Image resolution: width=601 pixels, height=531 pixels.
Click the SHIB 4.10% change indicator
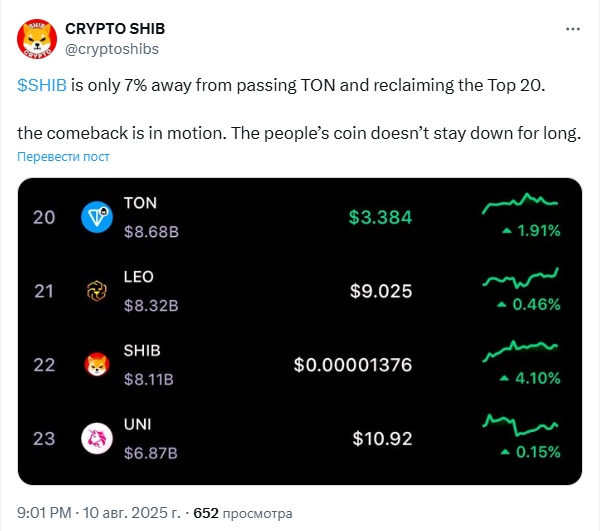point(531,378)
